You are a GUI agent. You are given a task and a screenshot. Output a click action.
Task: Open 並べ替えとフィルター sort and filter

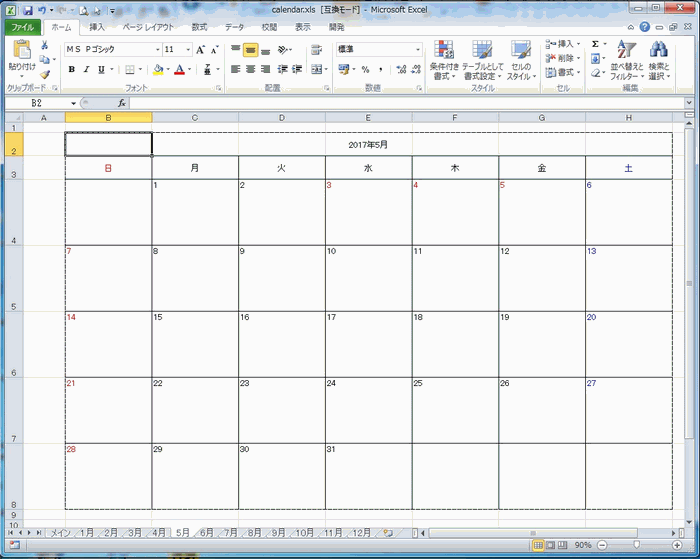(627, 60)
